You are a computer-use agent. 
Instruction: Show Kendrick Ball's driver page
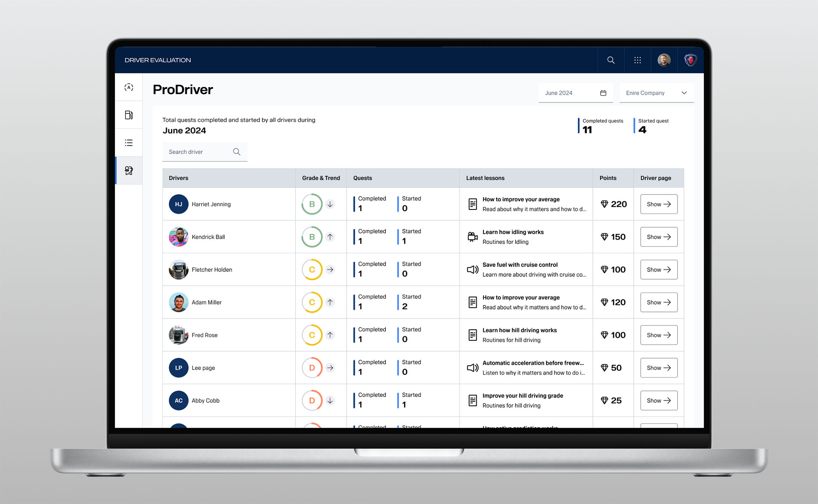659,237
